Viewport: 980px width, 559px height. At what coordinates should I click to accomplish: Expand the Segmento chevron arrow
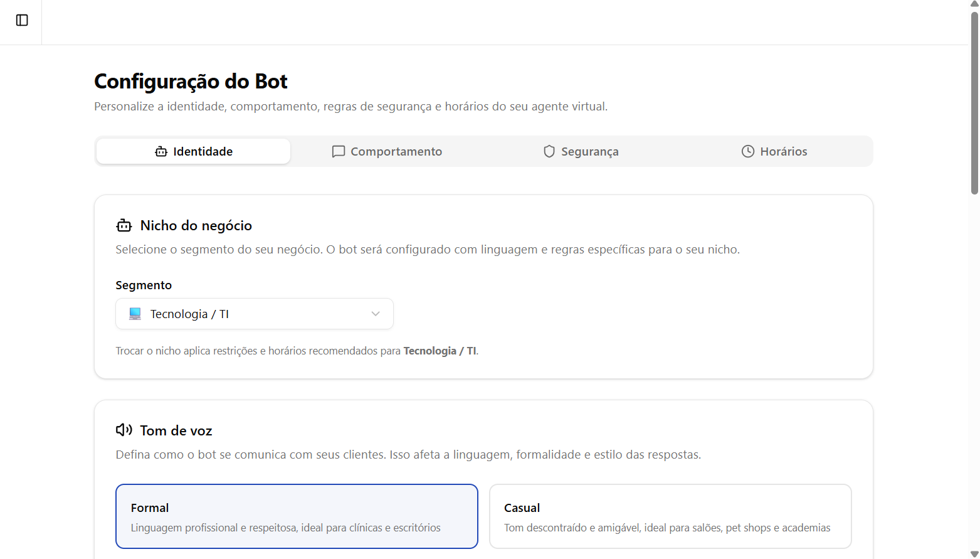point(376,314)
